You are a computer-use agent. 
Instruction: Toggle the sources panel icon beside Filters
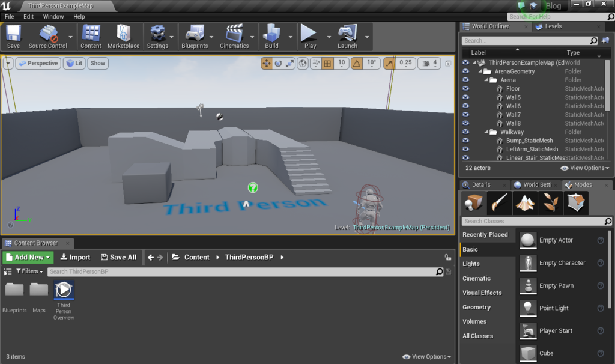7,271
